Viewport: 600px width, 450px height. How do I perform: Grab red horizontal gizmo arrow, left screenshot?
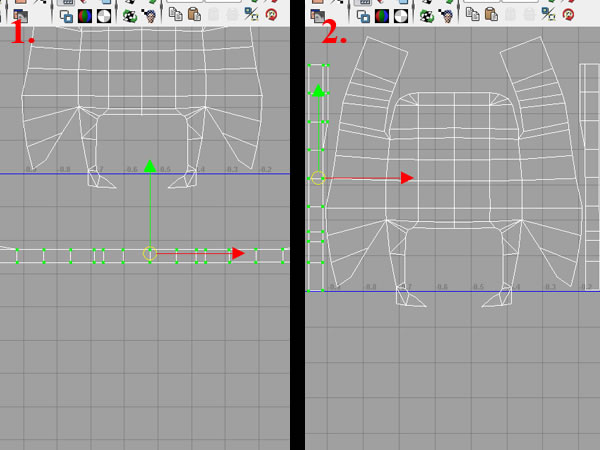pyautogui.click(x=238, y=253)
